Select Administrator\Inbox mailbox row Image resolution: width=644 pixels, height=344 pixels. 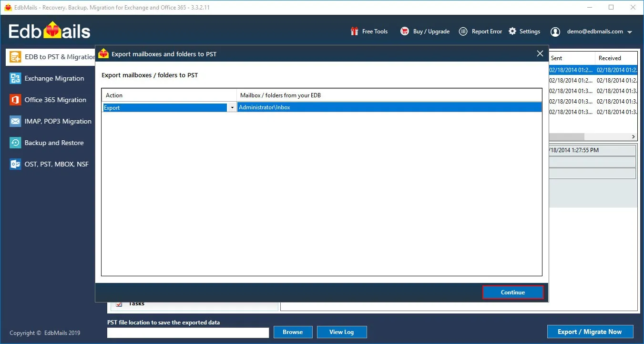(389, 108)
